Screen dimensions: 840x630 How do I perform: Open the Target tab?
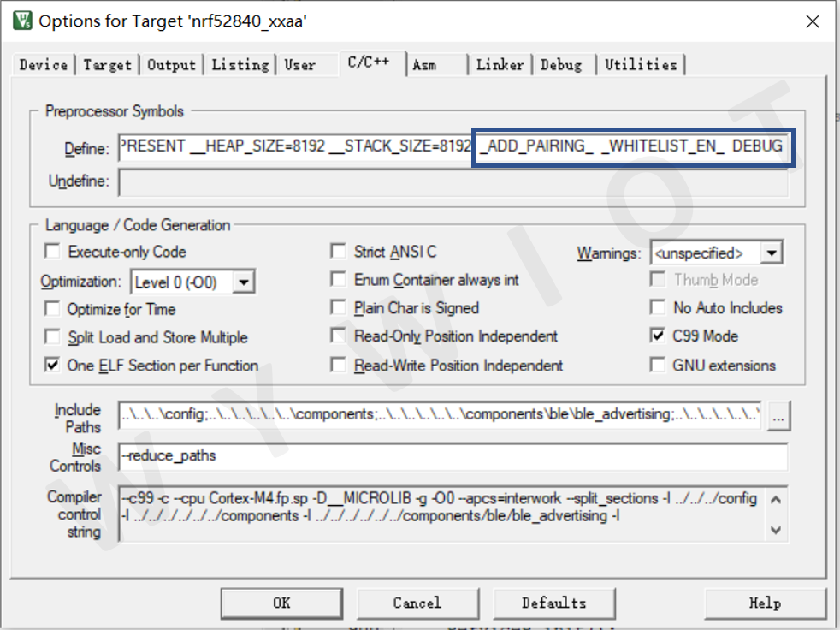(107, 65)
